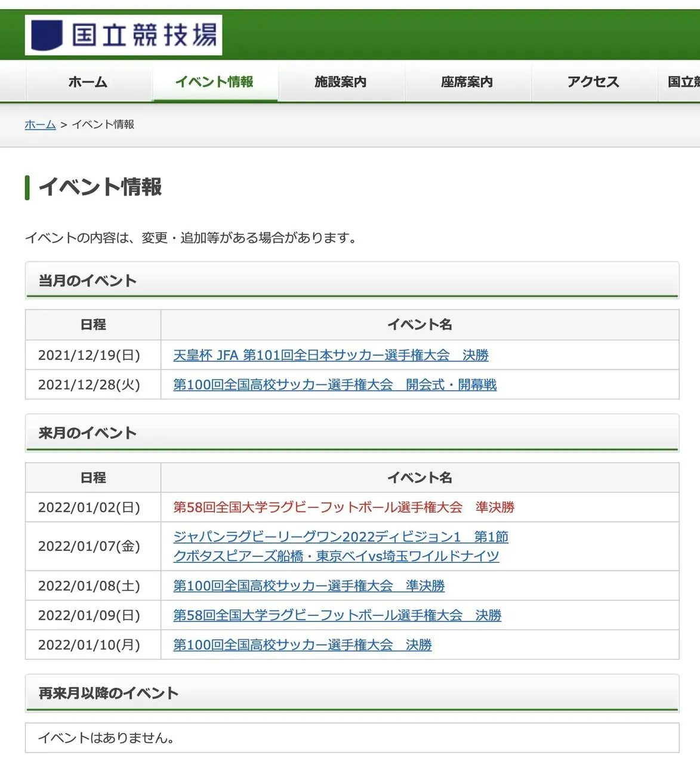The height and width of the screenshot is (764, 700).
Task: Open the 高校サッカー 決勝 link on 2022/01/10
Action: tap(303, 645)
